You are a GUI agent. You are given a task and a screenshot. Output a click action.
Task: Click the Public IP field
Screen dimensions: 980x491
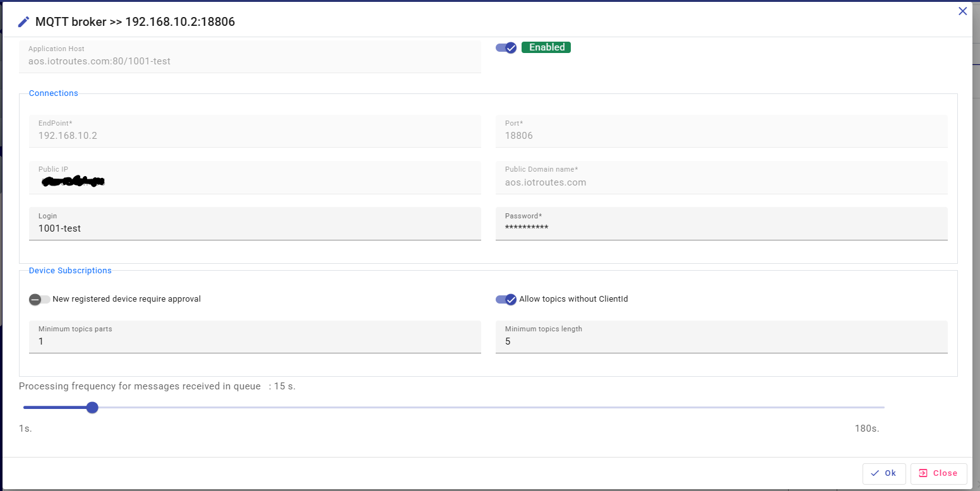coord(254,182)
